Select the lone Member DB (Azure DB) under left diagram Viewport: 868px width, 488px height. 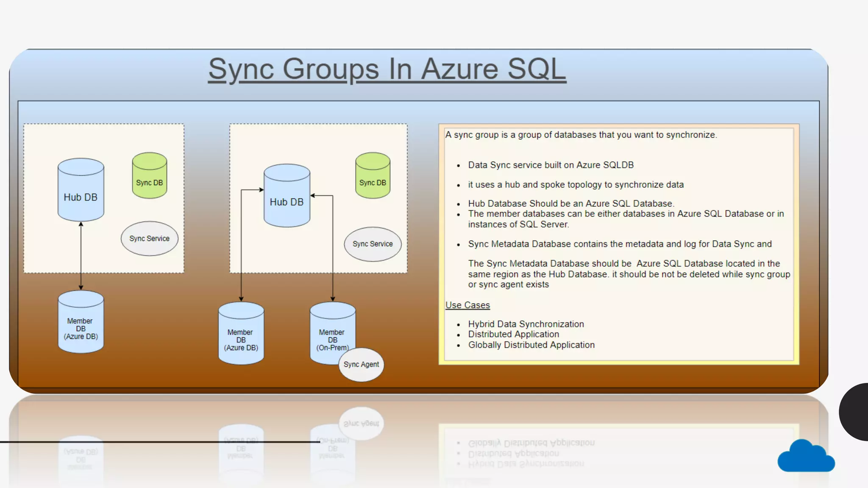81,322
